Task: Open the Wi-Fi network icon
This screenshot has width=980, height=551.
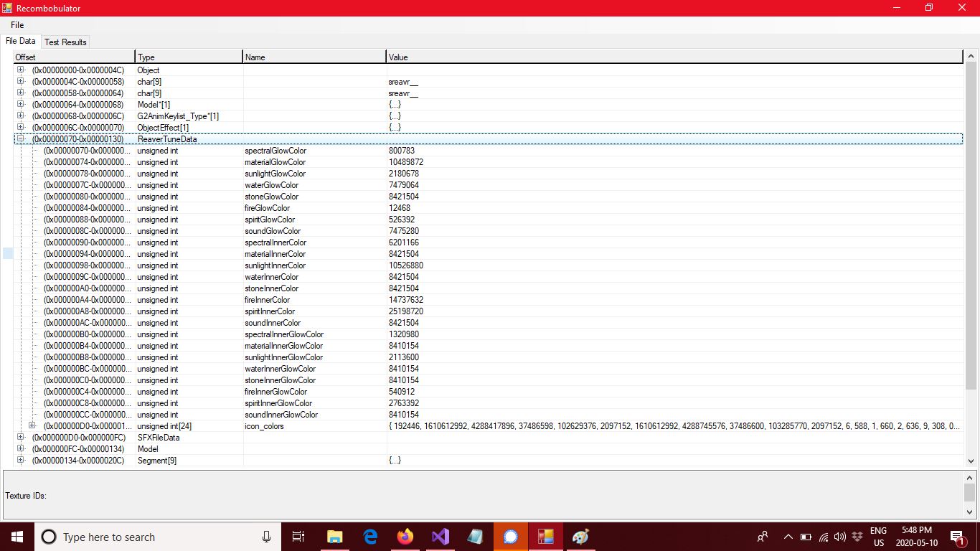Action: pyautogui.click(x=824, y=537)
